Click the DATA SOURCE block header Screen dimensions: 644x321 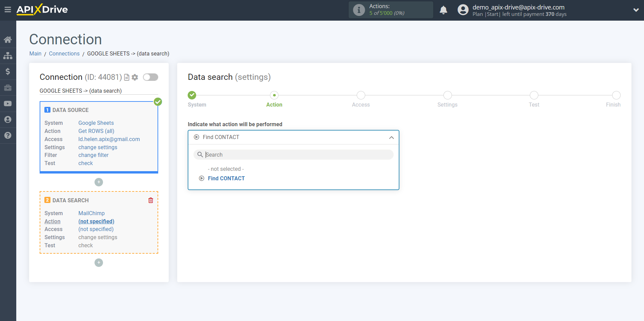pyautogui.click(x=70, y=110)
